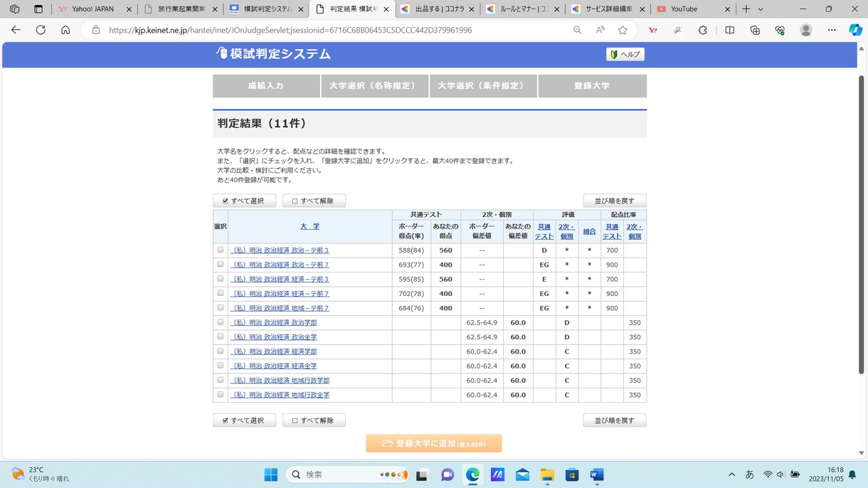Check the 経済－テ前７ row checkbox
The height and width of the screenshot is (488, 868).
tap(221, 293)
